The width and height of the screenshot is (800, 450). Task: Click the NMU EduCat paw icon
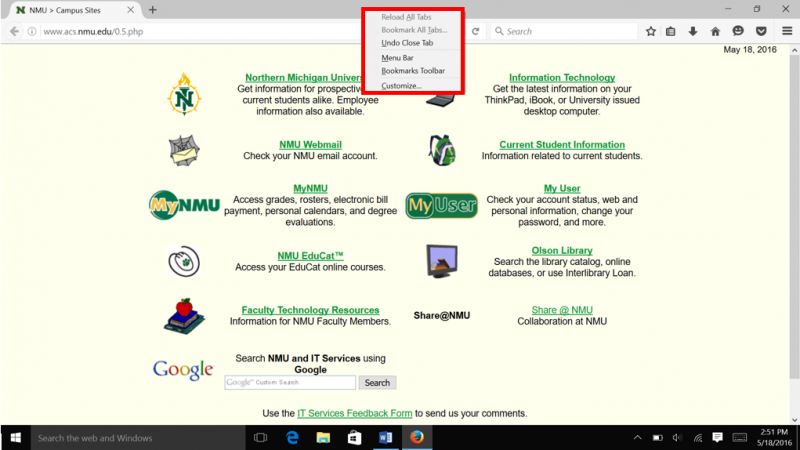[184, 261]
